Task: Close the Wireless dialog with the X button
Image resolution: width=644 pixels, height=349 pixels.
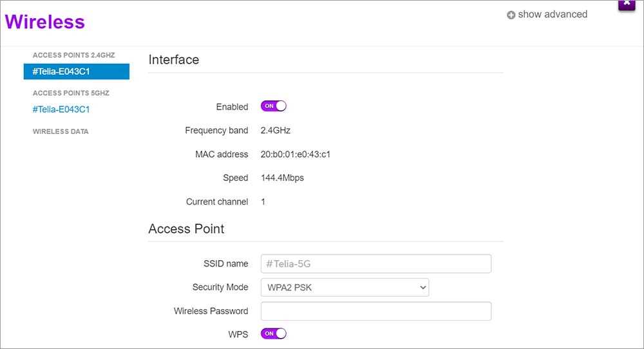Action: 627,4
